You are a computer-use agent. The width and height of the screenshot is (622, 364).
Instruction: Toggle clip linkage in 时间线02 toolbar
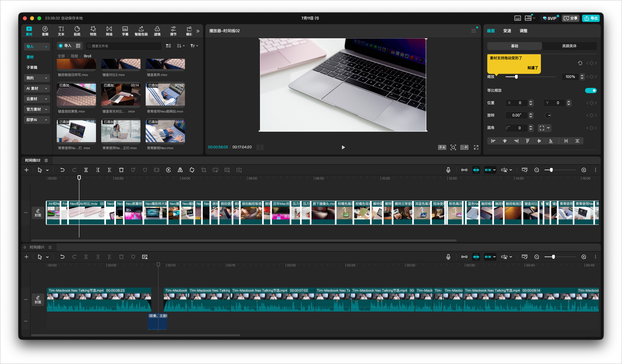(x=488, y=170)
